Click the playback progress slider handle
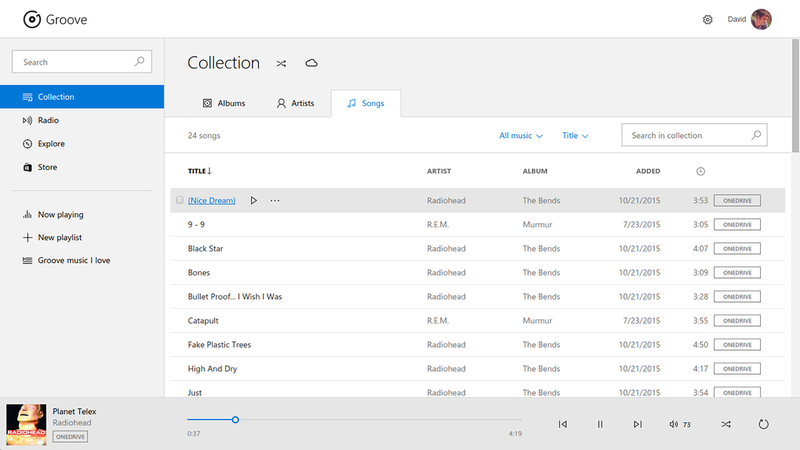This screenshot has height=450, width=800. 235,419
